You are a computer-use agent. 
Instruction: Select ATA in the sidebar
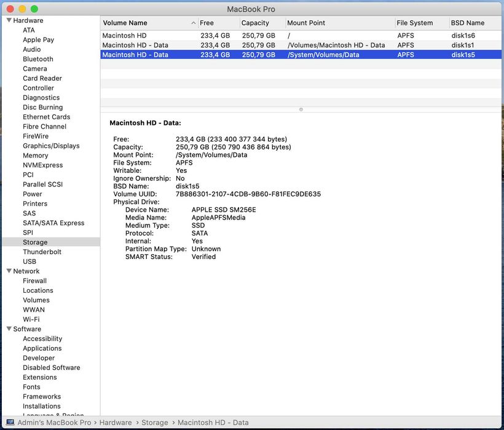tap(29, 30)
